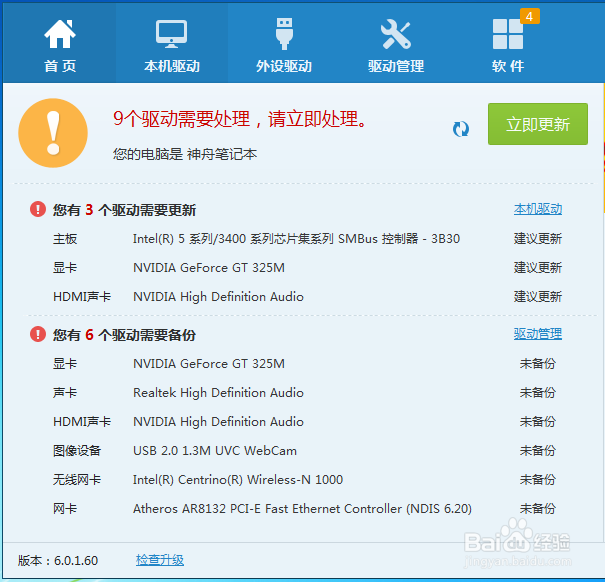605x582 pixels.
Task: Click the 图像设备 category label
Action: pyautogui.click(x=77, y=450)
